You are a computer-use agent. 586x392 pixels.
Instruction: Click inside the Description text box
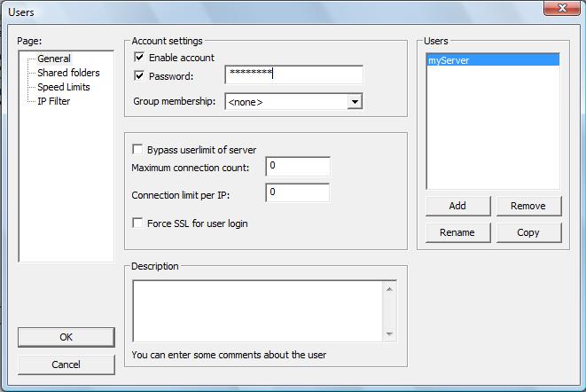[x=258, y=310]
